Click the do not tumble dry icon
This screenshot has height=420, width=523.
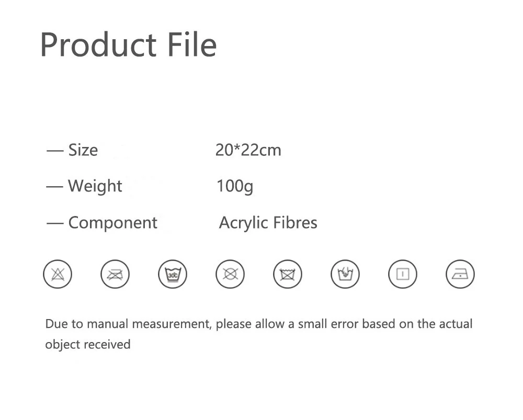point(230,274)
